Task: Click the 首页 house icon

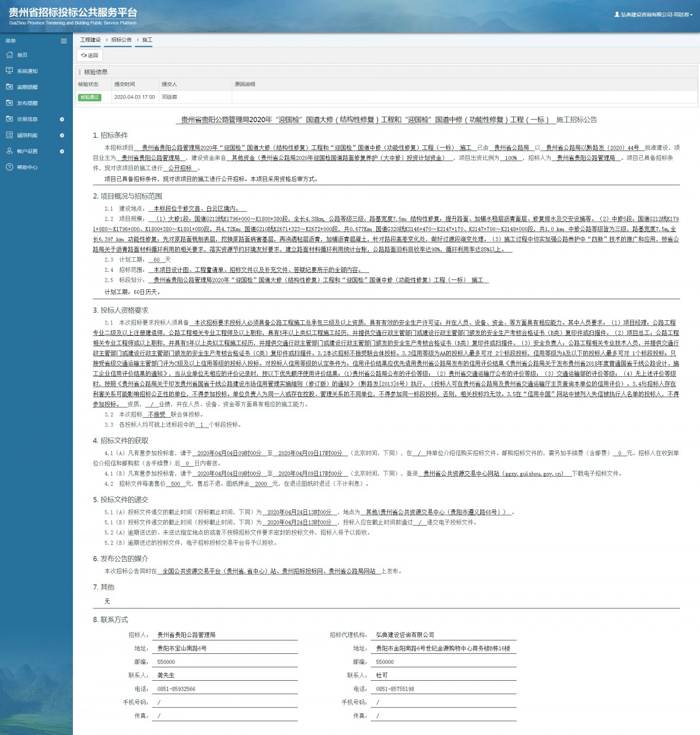Action: pos(9,55)
